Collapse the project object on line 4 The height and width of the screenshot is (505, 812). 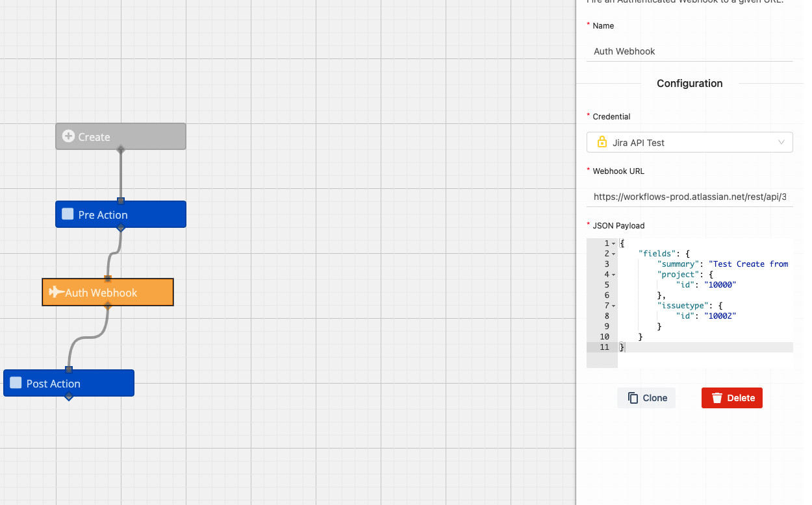pos(611,274)
